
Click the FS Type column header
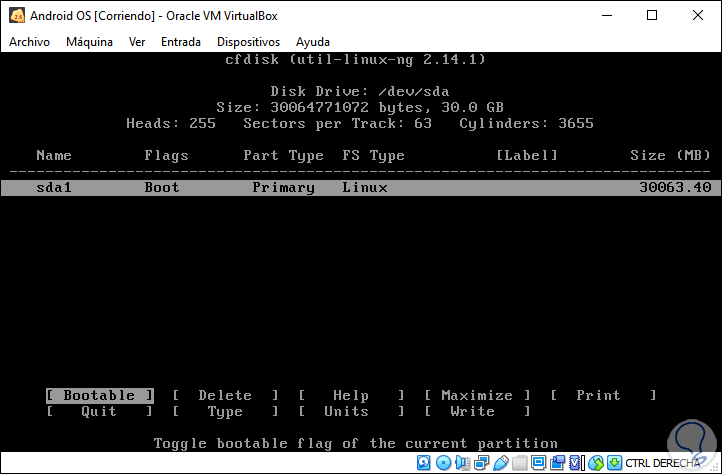point(373,156)
